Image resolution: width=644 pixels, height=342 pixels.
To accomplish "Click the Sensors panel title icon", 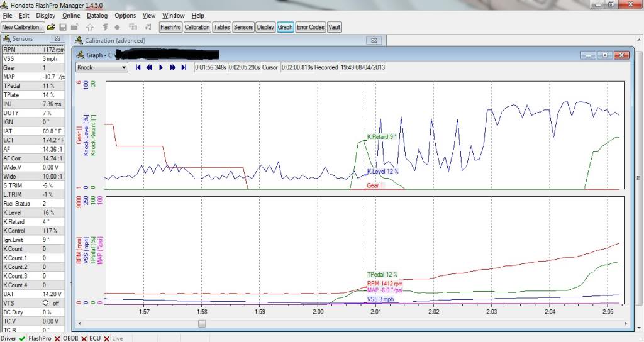I will pos(6,38).
